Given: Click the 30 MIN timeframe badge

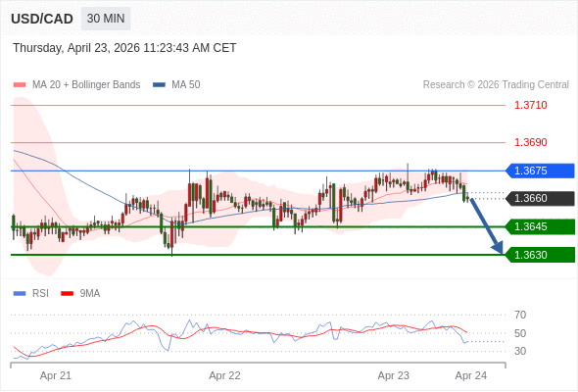Looking at the screenshot, I should pyautogui.click(x=106, y=19).
